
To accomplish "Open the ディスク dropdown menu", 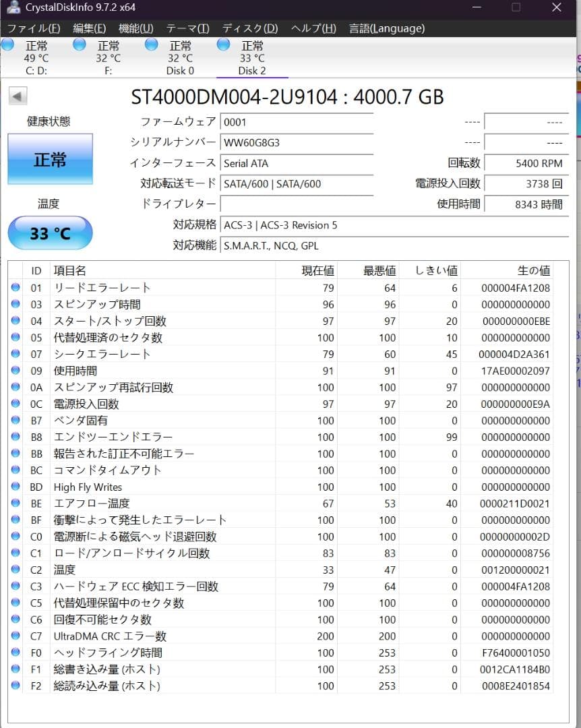I will click(x=248, y=28).
